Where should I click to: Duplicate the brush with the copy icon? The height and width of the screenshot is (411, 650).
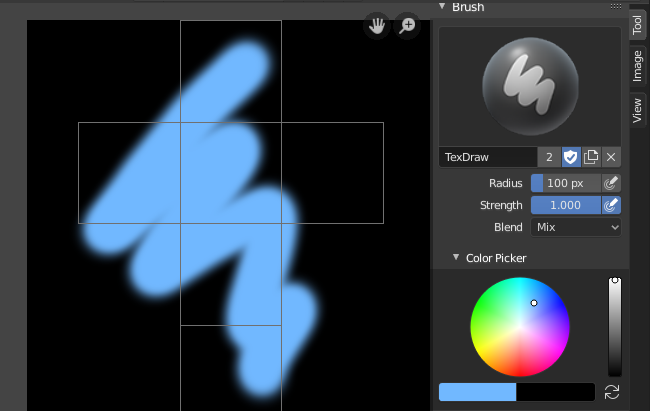[x=591, y=157]
